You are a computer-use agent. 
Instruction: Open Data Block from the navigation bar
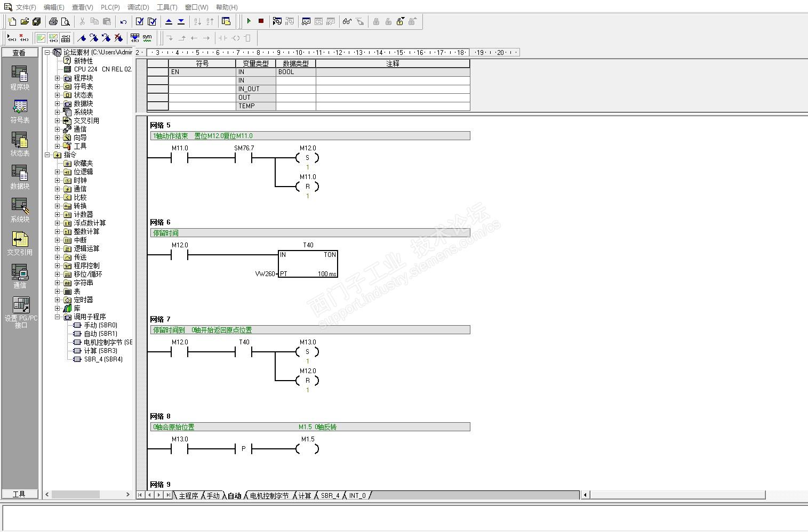[x=20, y=177]
